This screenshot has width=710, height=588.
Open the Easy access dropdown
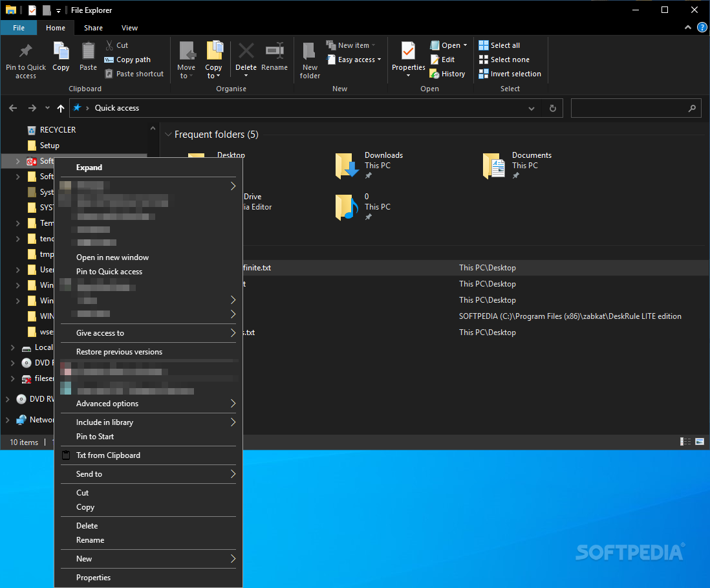click(x=354, y=60)
